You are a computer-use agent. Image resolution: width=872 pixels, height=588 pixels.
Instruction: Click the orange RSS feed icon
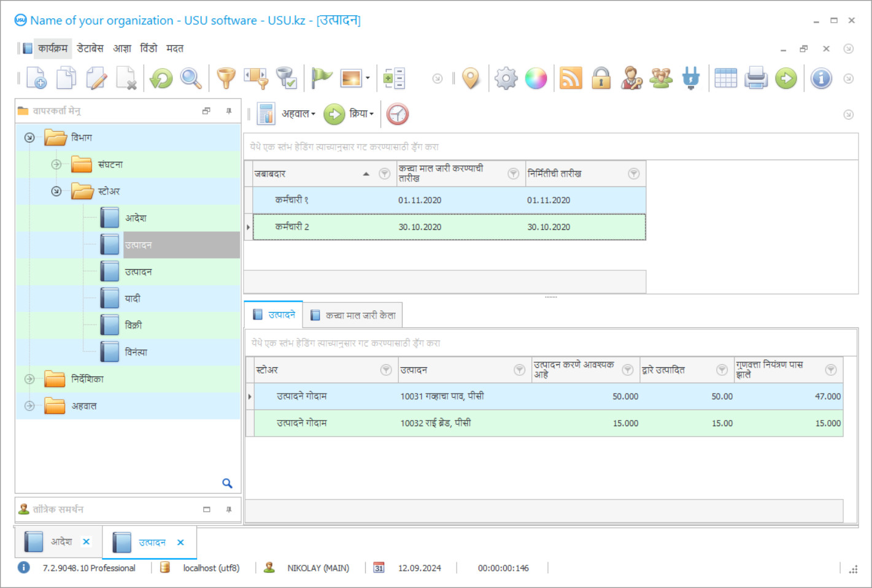(x=571, y=78)
